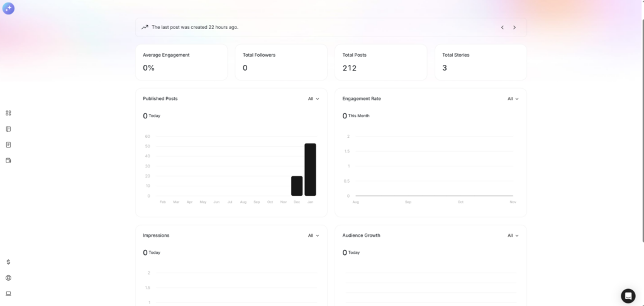Select the Total Posts stat card
644x306 pixels.
380,62
